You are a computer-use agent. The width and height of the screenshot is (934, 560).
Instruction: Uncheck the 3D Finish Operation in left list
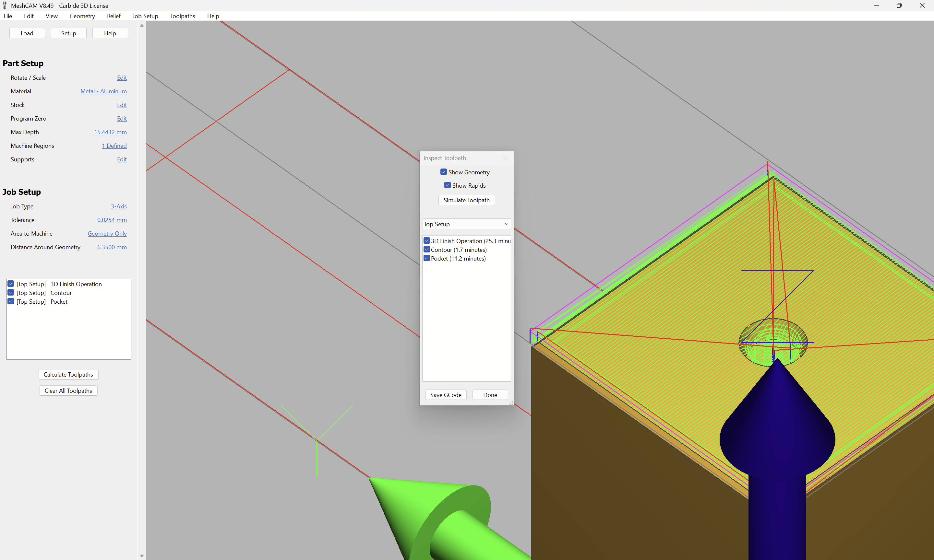11,284
